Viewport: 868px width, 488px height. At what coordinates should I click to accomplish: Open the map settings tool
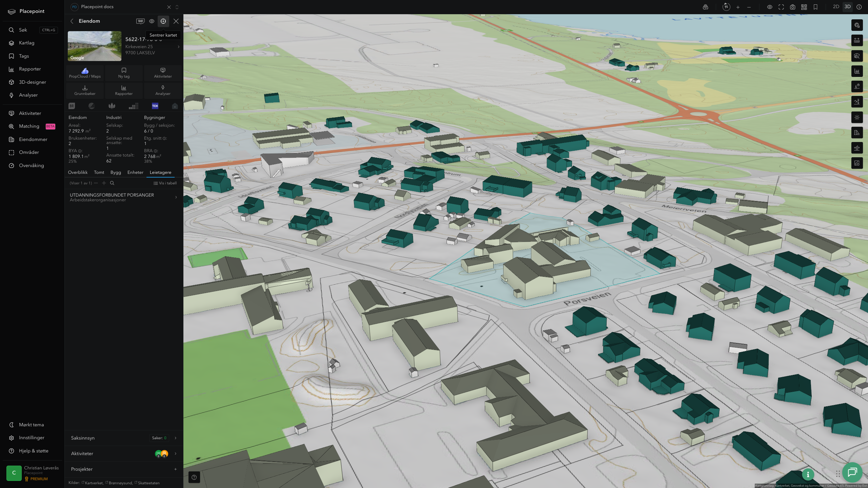[857, 163]
